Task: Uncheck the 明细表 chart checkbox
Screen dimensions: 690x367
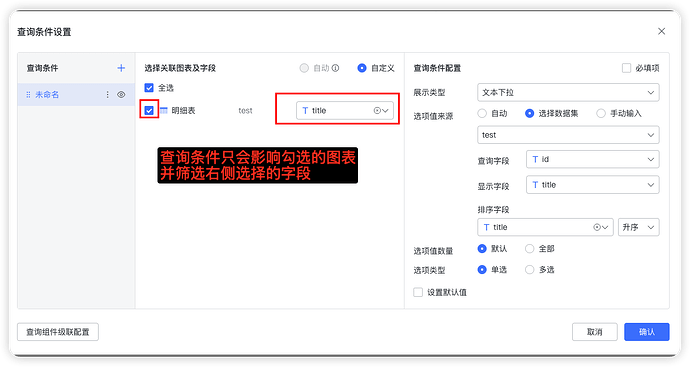Action: click(x=149, y=110)
